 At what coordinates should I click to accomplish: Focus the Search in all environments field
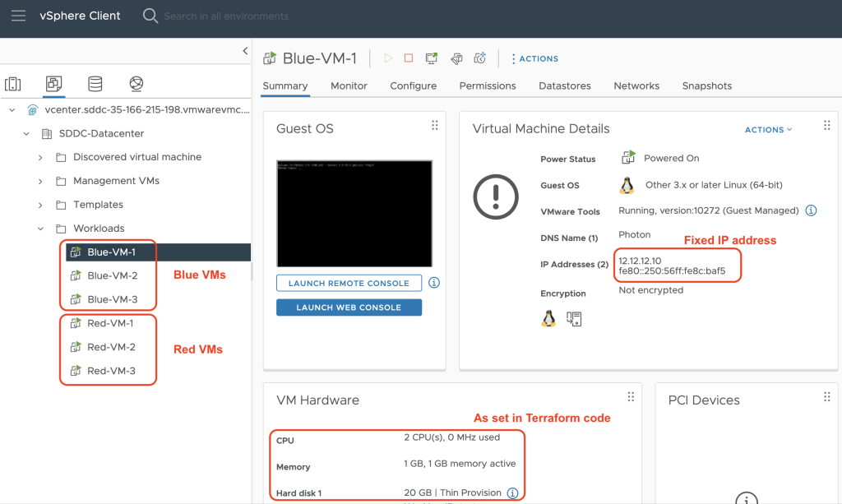(x=226, y=16)
